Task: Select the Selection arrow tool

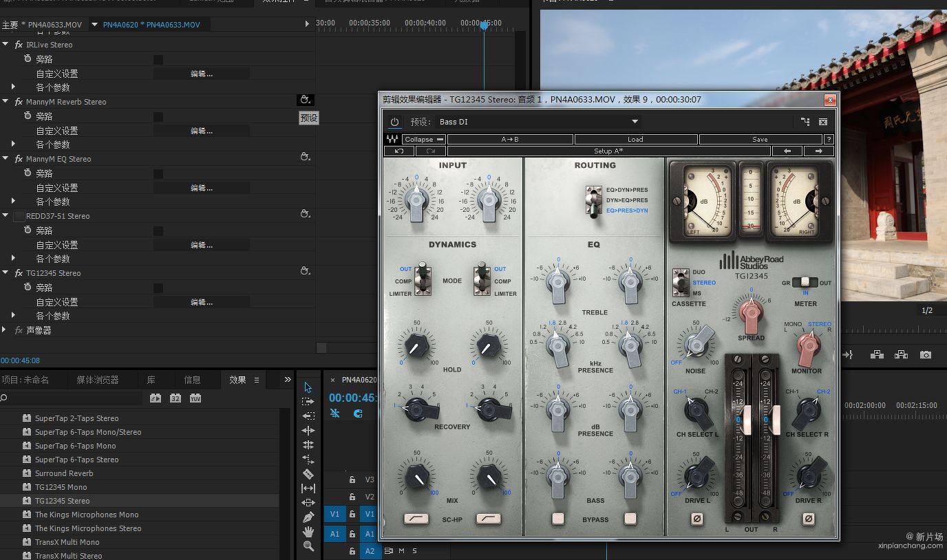Action: pyautogui.click(x=308, y=387)
